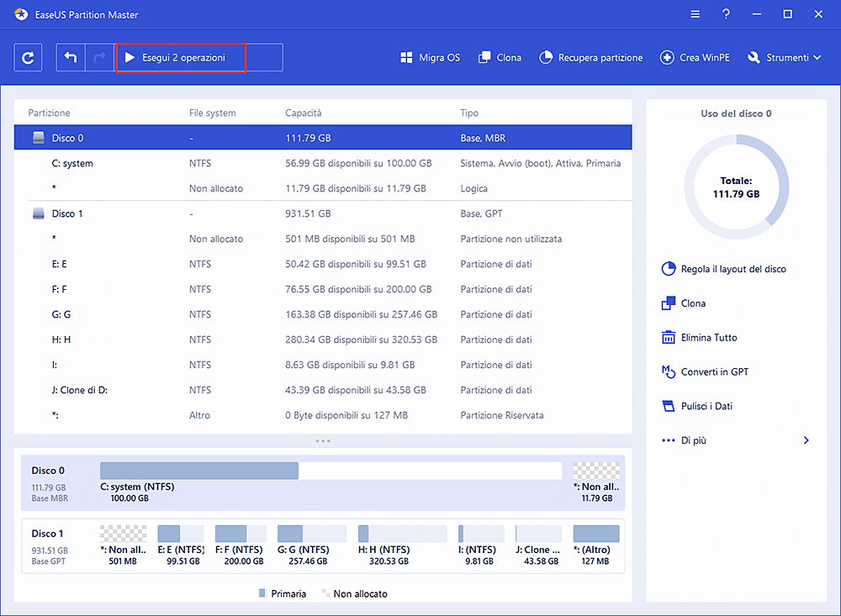Run "Esegui 2 operazioni"
The height and width of the screenshot is (616, 841).
[179, 57]
